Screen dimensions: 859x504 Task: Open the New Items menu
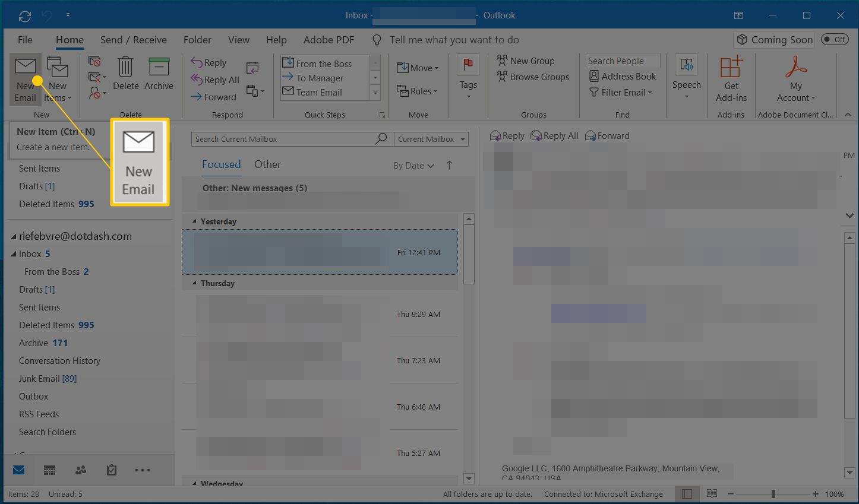click(x=58, y=80)
